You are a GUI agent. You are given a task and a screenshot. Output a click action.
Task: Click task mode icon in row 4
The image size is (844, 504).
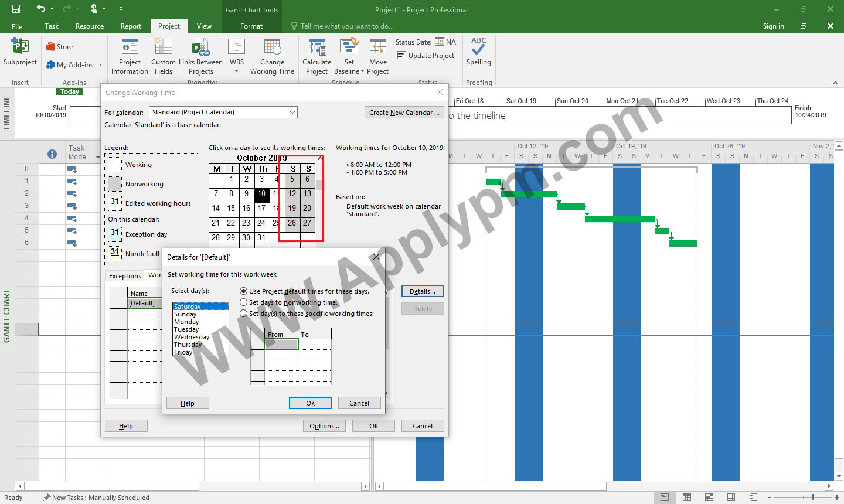click(x=72, y=218)
